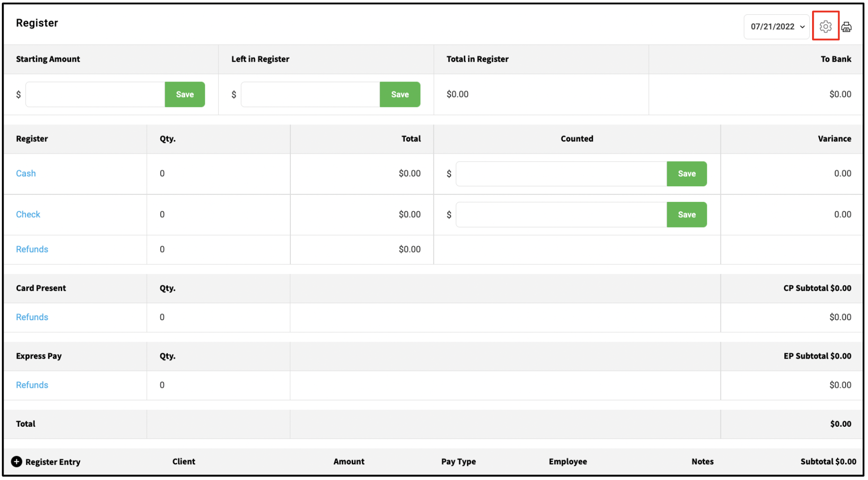Image resolution: width=868 pixels, height=480 pixels.
Task: Save the Cash counted amount
Action: 687,174
